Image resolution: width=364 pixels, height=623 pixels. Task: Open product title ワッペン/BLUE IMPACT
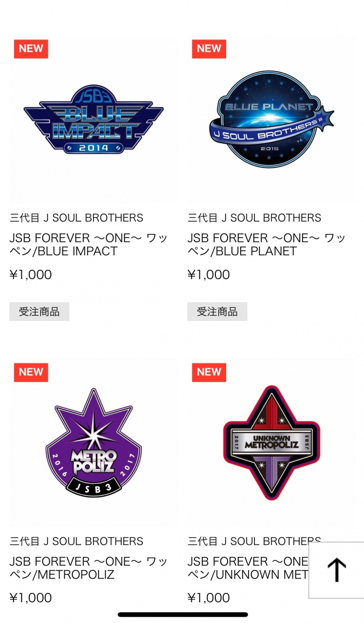pos(89,244)
